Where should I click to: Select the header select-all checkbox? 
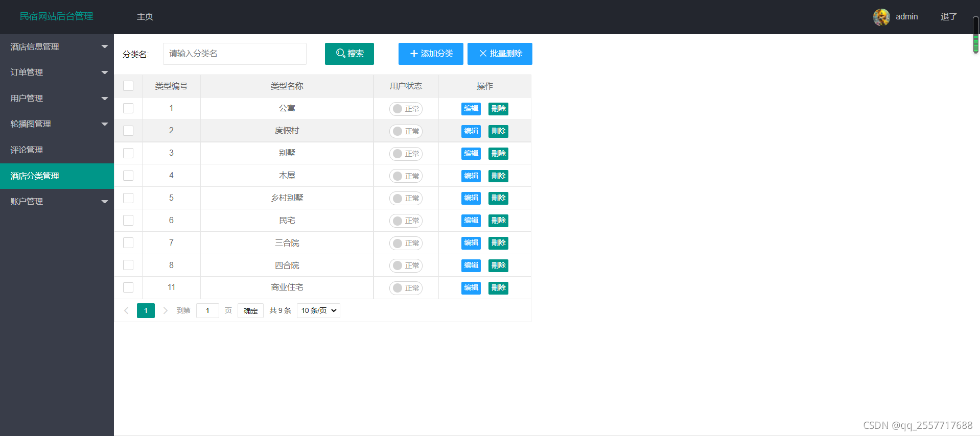pyautogui.click(x=128, y=86)
